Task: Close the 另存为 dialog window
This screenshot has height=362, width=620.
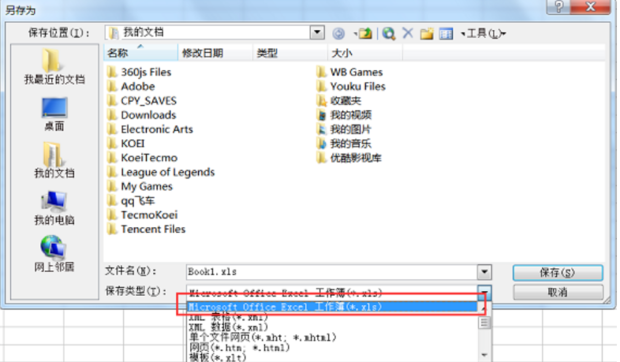Action: coord(591,7)
